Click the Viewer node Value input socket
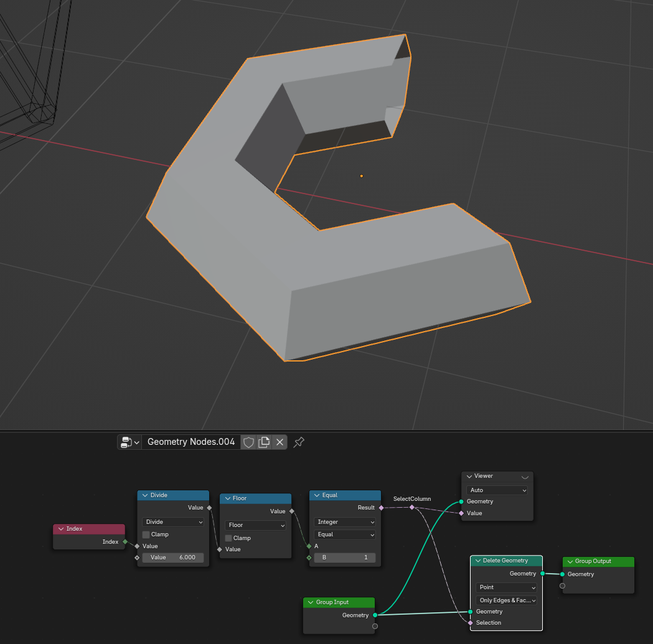The height and width of the screenshot is (644, 653). [461, 513]
